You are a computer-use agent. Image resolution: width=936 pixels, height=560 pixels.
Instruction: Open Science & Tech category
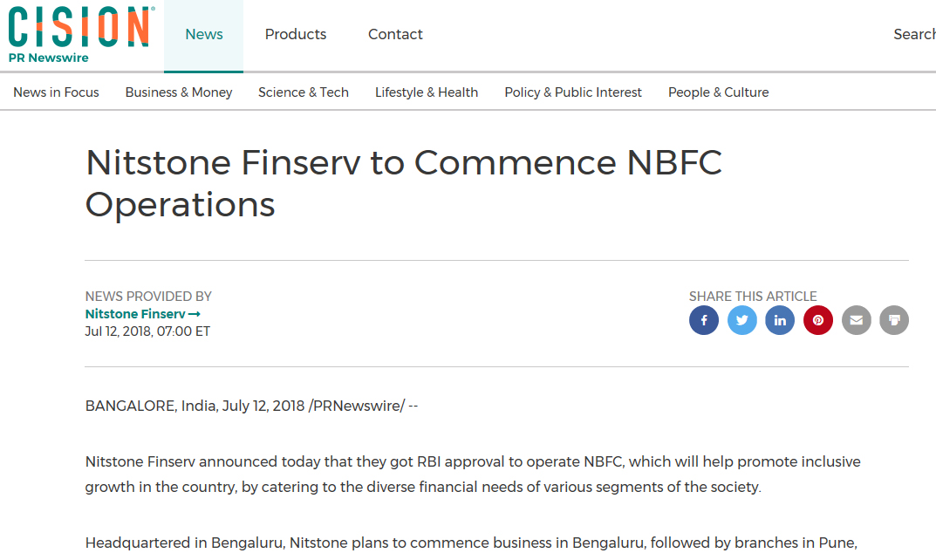[x=304, y=92]
